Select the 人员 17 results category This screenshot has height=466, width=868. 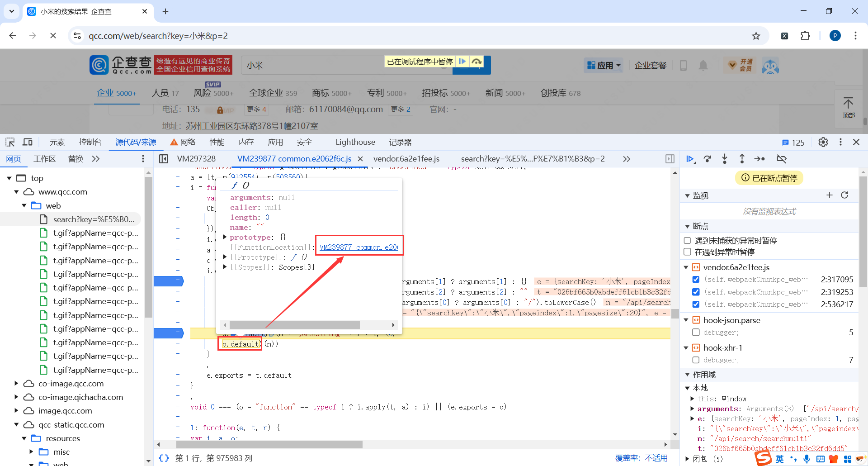[165, 93]
